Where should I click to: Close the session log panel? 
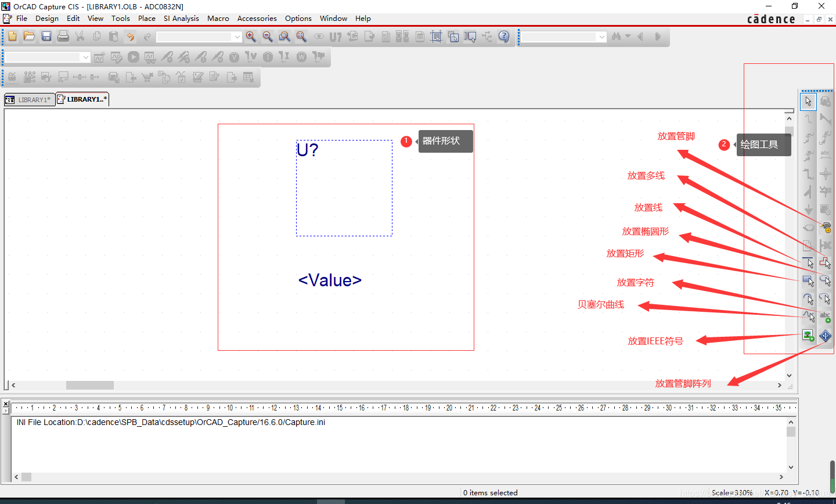(x=5, y=403)
